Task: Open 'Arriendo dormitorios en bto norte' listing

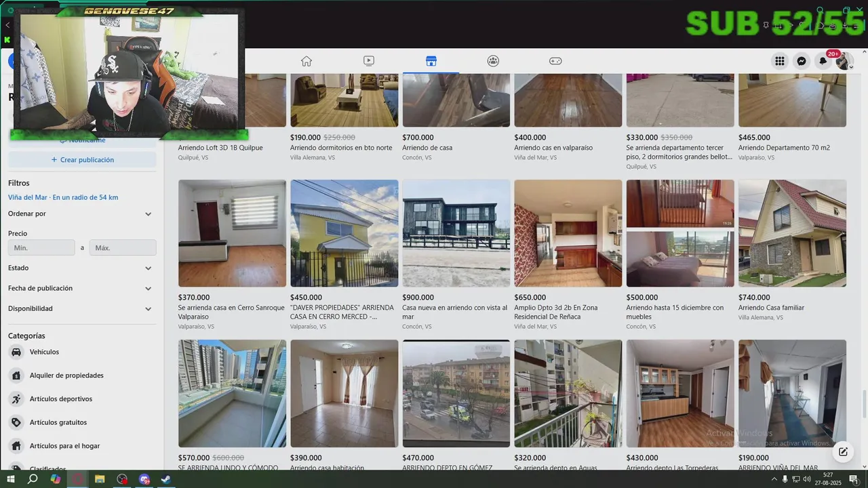Action: point(341,148)
